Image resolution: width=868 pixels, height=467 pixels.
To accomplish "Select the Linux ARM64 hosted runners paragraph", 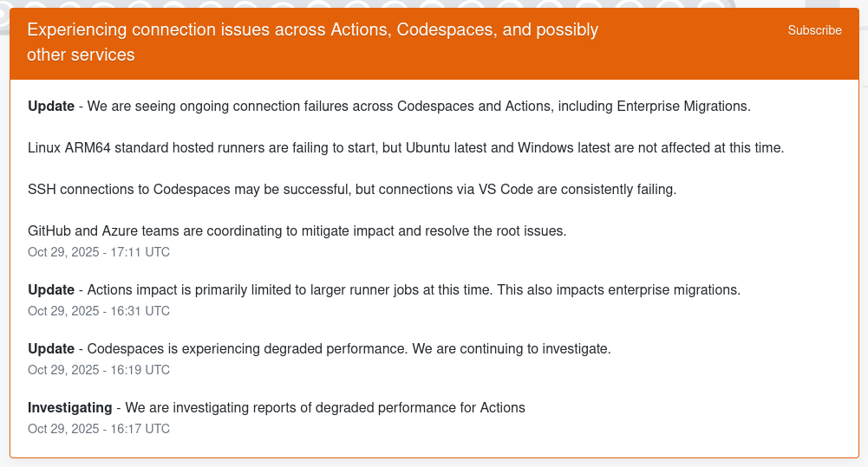I will pos(405,147).
